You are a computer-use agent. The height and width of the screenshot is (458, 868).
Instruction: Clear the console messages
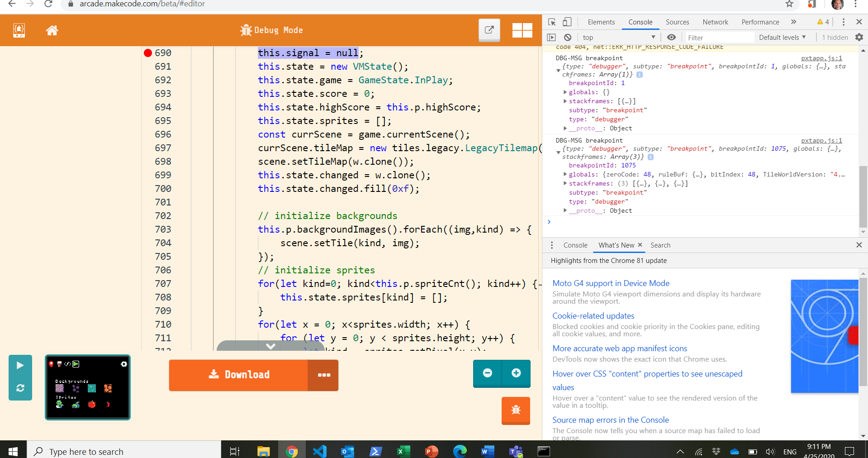coord(568,37)
